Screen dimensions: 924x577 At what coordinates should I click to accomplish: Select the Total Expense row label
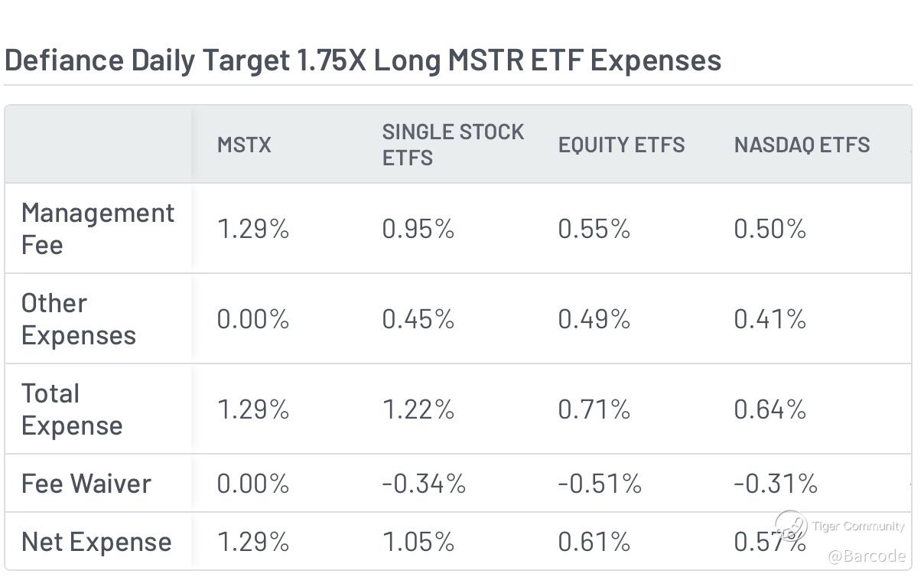[x=71, y=409]
